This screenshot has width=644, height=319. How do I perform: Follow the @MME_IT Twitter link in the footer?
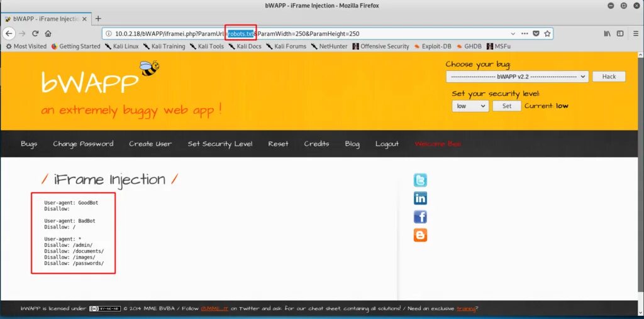coord(214,308)
